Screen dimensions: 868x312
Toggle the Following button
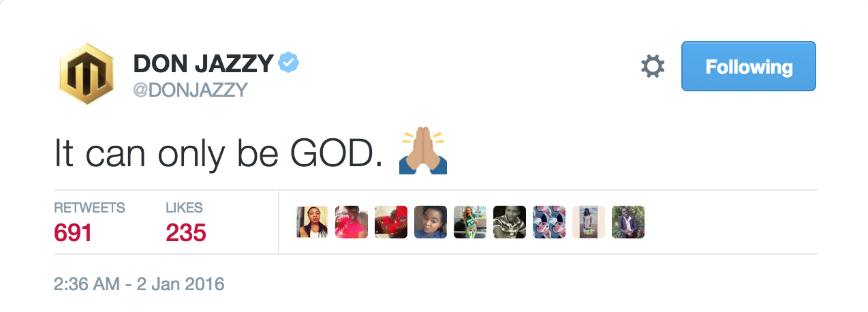coord(749,66)
